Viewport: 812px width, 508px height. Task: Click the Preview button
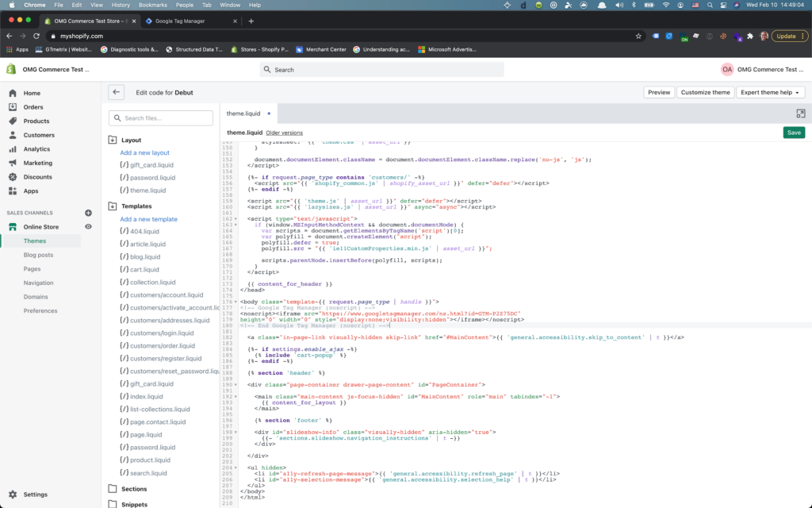pos(659,92)
